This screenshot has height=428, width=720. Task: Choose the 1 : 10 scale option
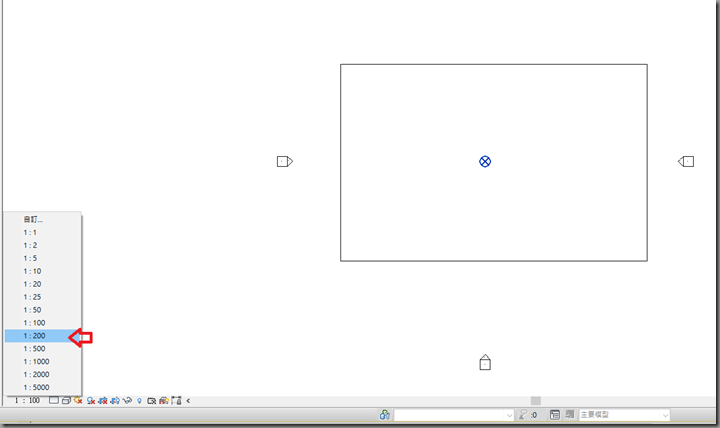43,271
